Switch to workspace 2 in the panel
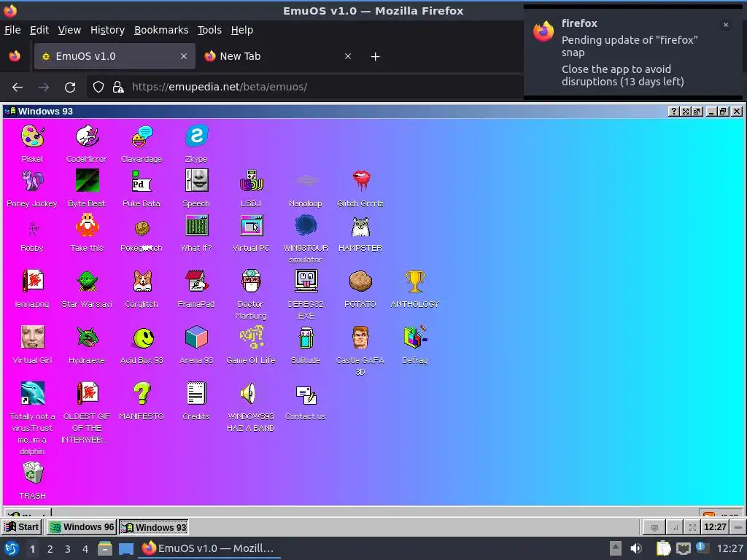 pos(50,549)
